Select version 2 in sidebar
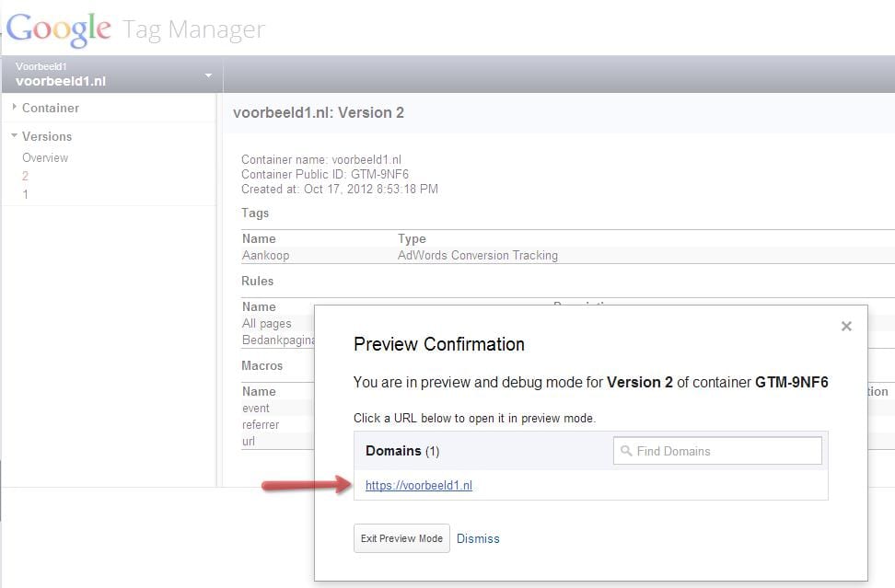This screenshot has width=895, height=588. [x=25, y=177]
